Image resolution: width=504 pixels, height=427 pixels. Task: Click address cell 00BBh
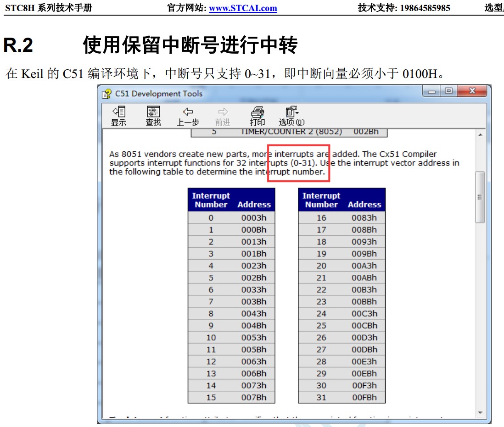[364, 302]
